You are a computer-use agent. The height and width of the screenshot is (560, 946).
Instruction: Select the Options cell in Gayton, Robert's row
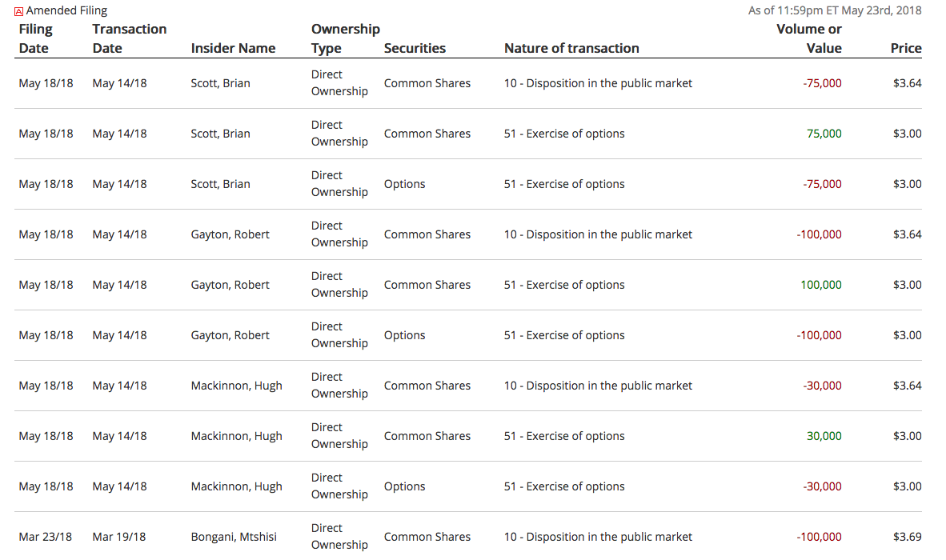(404, 335)
